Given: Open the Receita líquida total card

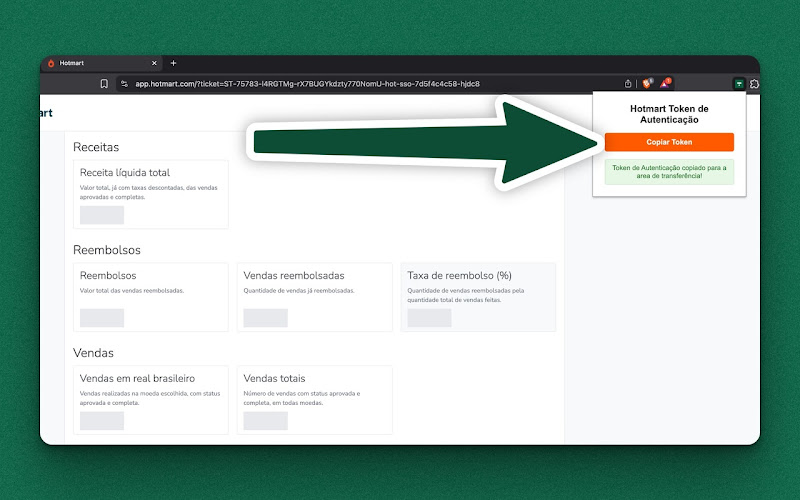Looking at the screenshot, I should [x=151, y=194].
